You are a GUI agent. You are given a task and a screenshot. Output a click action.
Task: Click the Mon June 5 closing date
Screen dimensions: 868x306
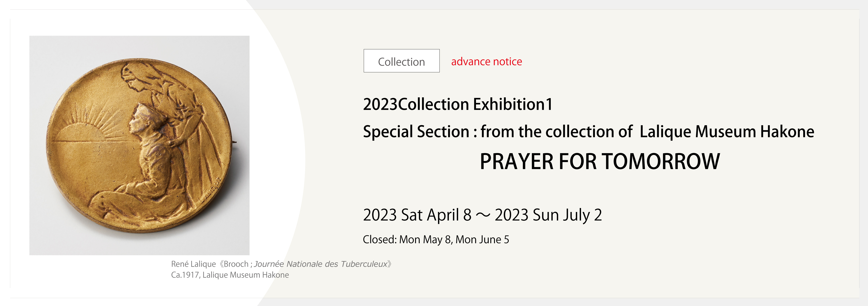coord(482,239)
